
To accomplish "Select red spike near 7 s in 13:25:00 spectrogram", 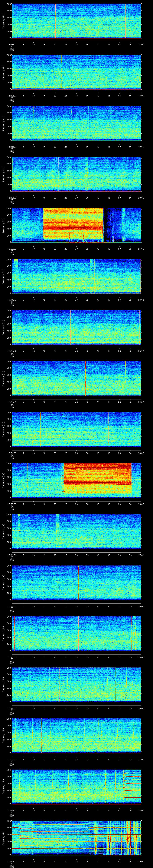I will pos(27,480).
